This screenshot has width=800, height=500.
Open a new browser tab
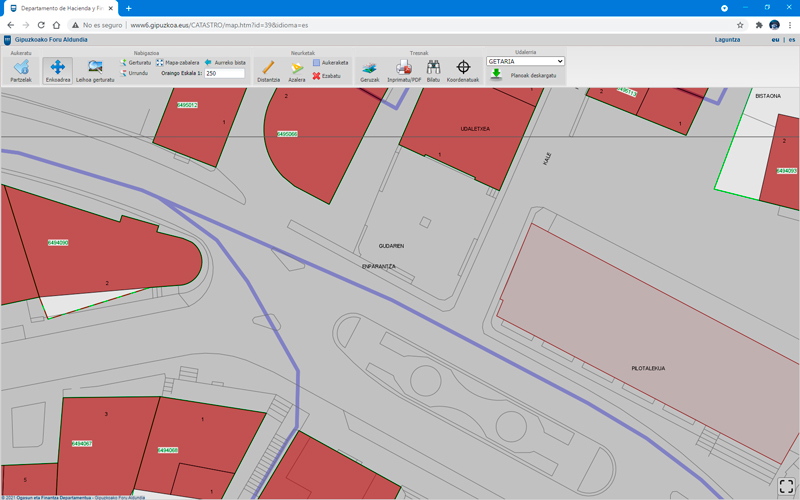coord(128,8)
